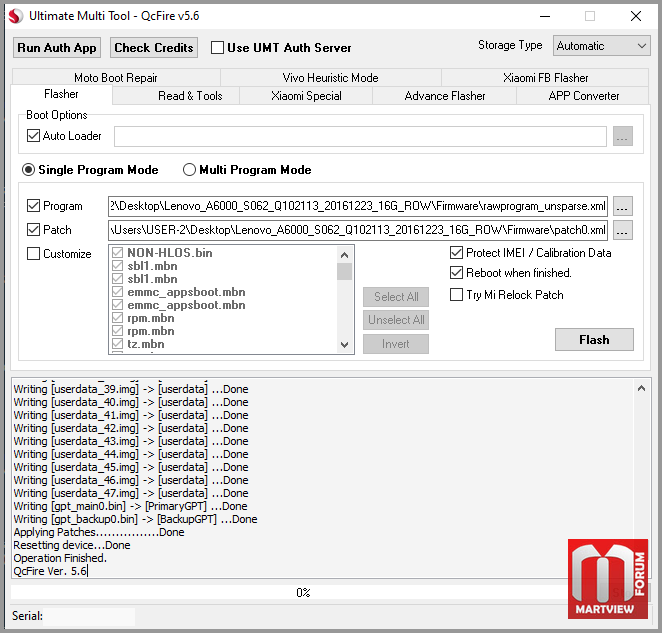
Task: Browse for the Auto Loader file
Action: point(622,136)
